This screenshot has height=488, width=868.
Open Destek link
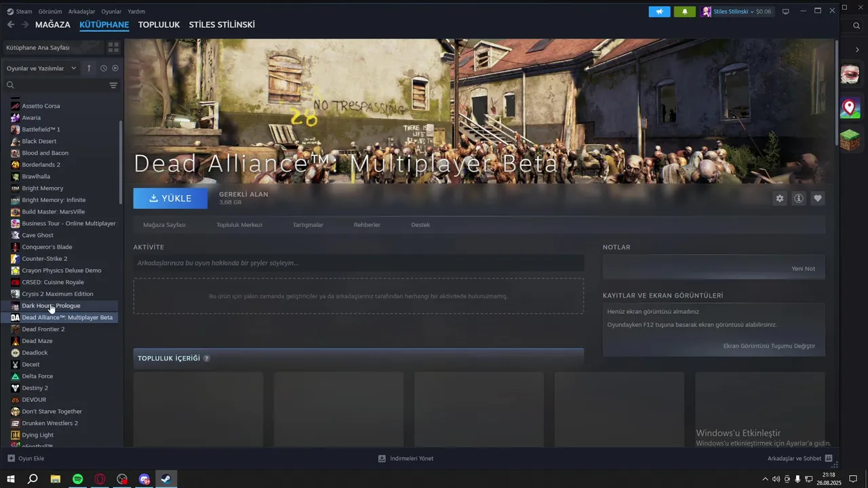(x=420, y=224)
